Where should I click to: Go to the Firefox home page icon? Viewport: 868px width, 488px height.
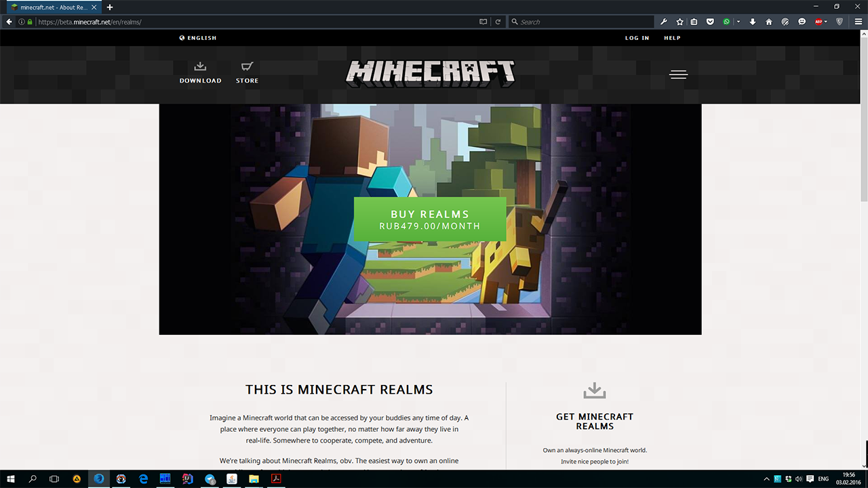point(769,22)
